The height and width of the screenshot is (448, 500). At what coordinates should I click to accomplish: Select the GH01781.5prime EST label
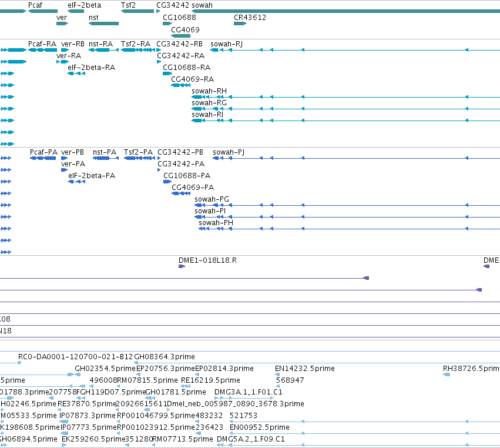point(176,392)
